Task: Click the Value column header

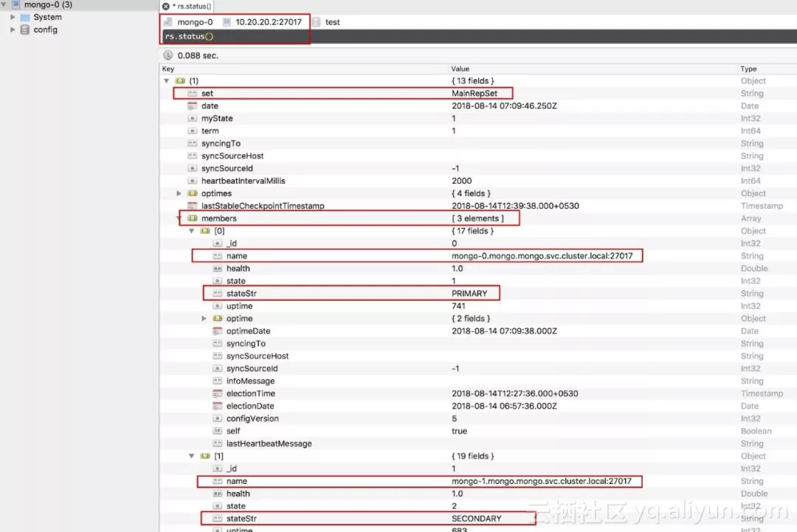Action: tap(460, 69)
